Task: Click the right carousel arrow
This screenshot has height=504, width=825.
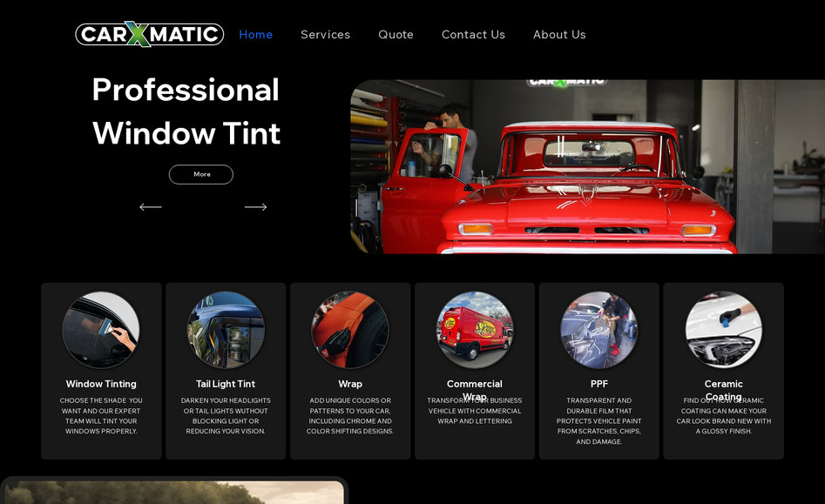Action: 255,207
